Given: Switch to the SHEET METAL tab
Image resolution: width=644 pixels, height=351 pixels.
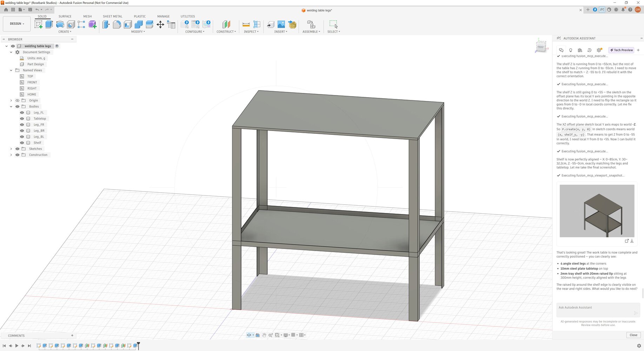Looking at the screenshot, I should (113, 16).
